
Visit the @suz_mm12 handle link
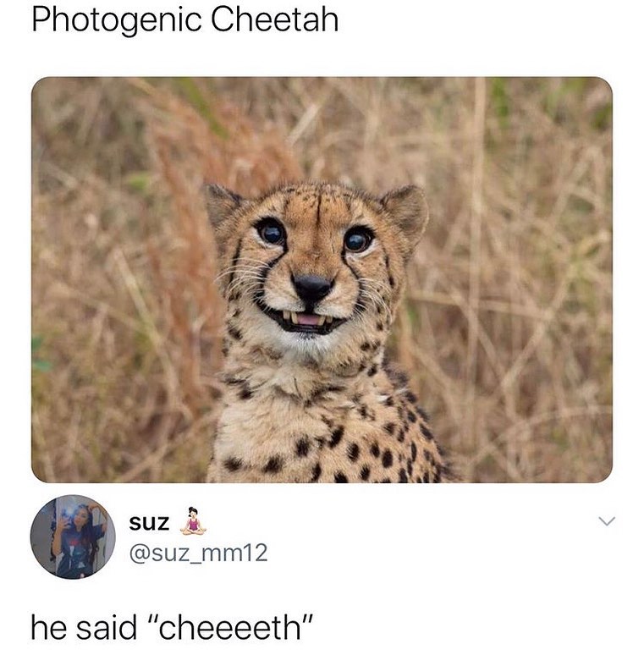pos(198,553)
